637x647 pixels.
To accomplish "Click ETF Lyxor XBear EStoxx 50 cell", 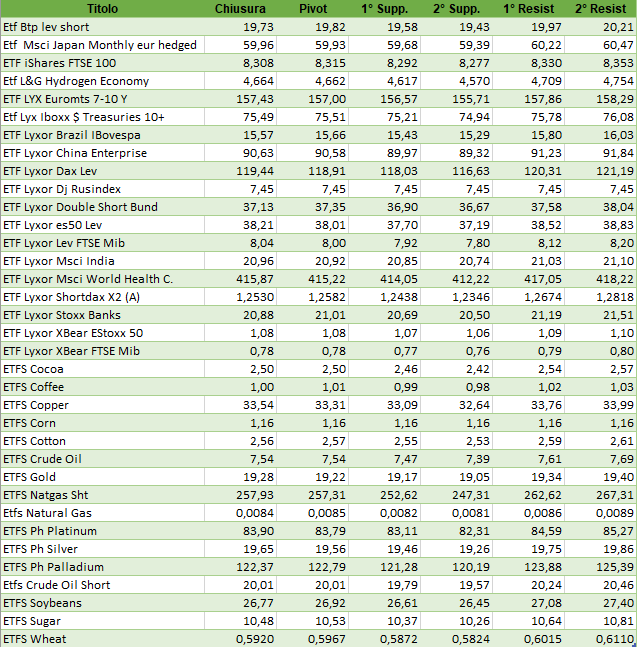I will [102, 333].
